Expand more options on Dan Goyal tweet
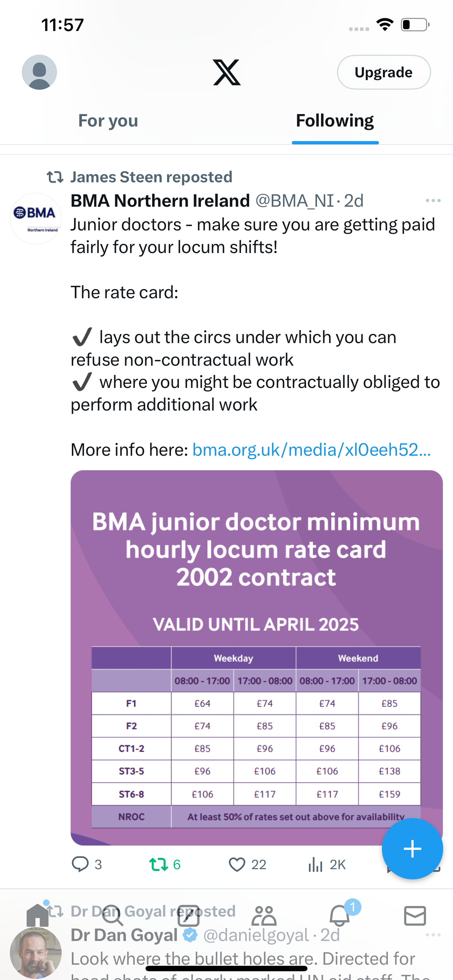 point(433,935)
